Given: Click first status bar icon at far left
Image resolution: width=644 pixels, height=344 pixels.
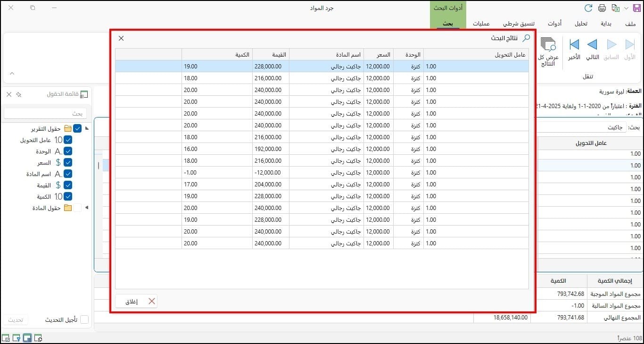Looking at the screenshot, I should click(6, 338).
